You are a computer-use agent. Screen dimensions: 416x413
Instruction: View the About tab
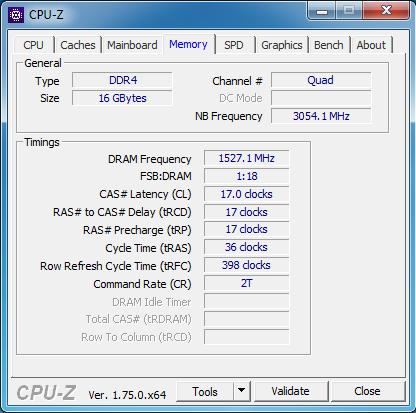click(371, 45)
